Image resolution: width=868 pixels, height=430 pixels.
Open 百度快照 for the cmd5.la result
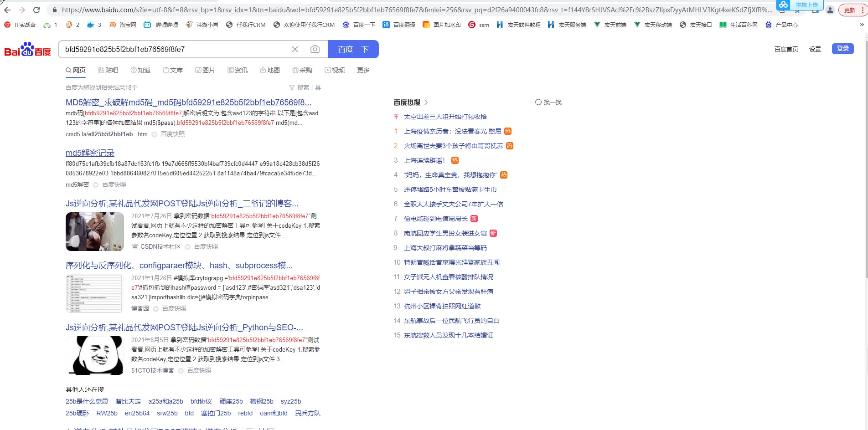[173, 134]
